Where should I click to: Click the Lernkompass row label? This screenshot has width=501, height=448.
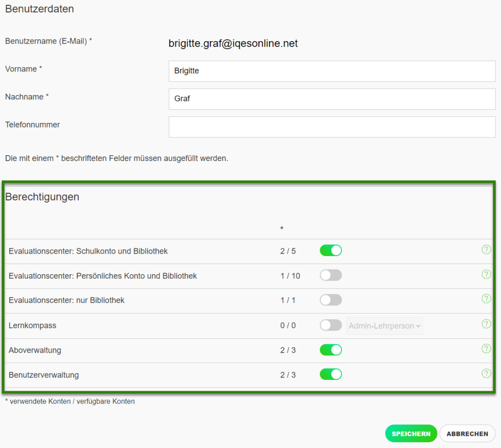coord(32,326)
